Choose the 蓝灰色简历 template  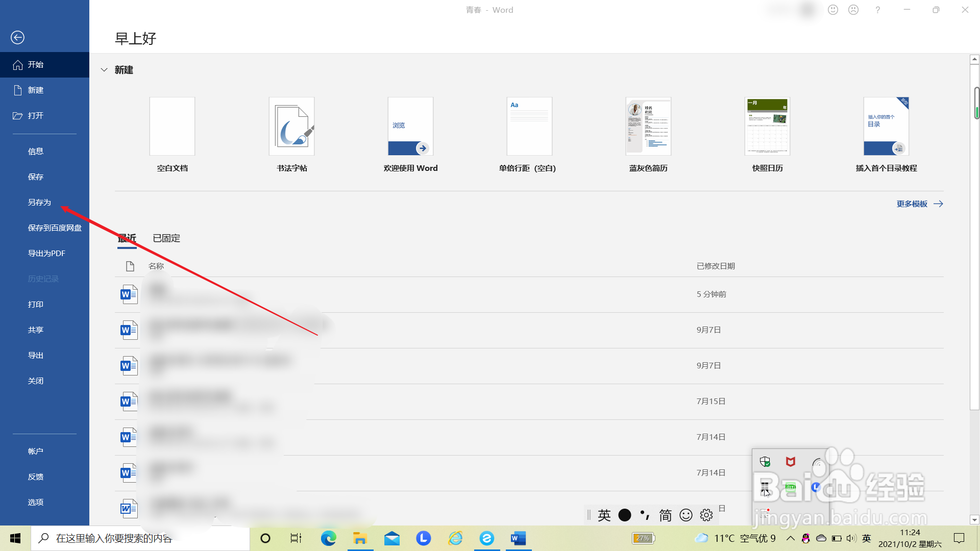pyautogui.click(x=648, y=126)
